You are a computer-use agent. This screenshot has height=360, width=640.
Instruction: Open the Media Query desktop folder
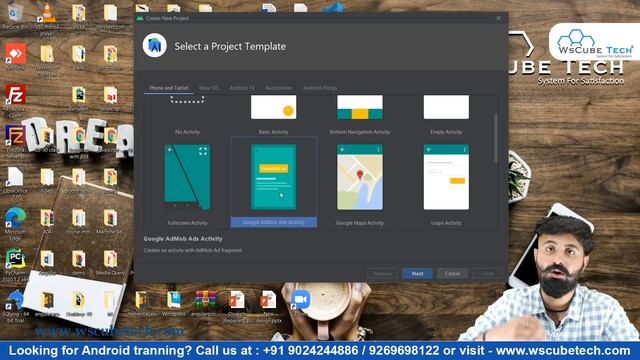pyautogui.click(x=110, y=263)
